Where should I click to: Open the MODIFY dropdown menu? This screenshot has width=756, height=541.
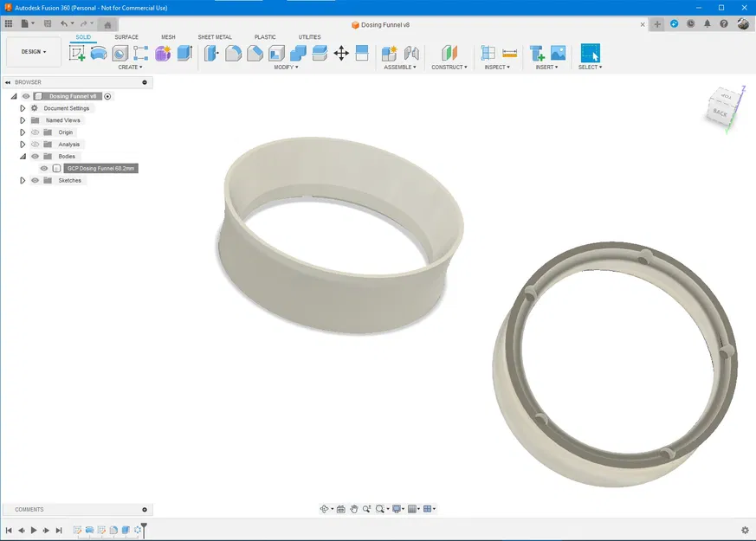[x=286, y=67]
